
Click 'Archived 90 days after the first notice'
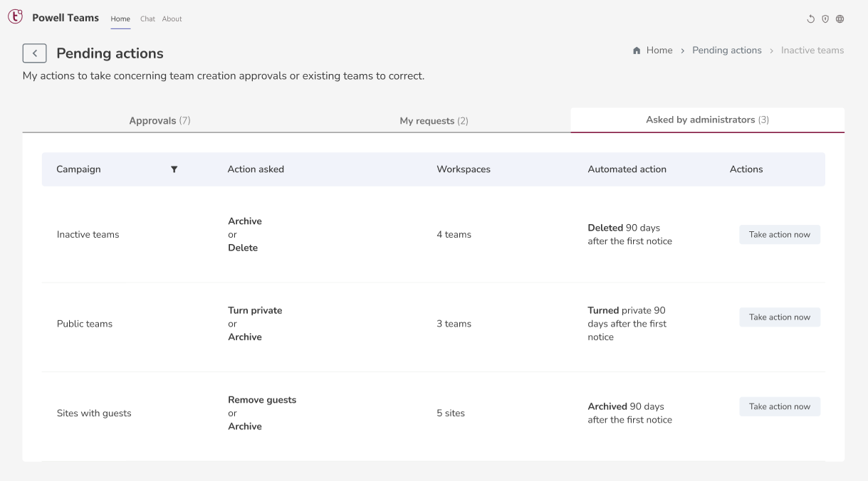coord(629,413)
